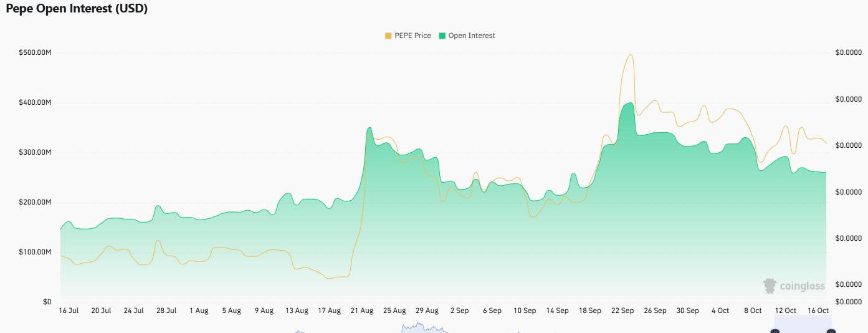Click the 5 Aug date label

tap(231, 311)
